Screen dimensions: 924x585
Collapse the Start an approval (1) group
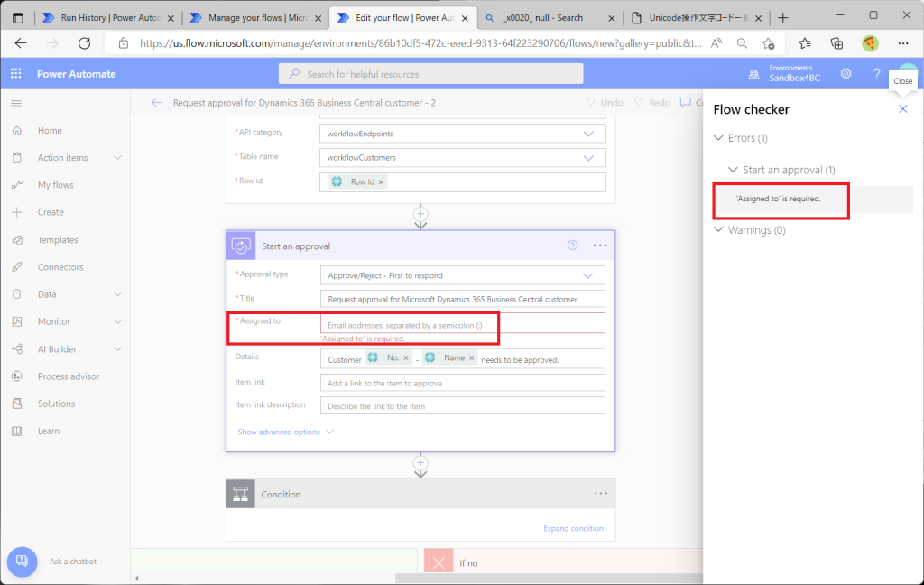tap(733, 170)
